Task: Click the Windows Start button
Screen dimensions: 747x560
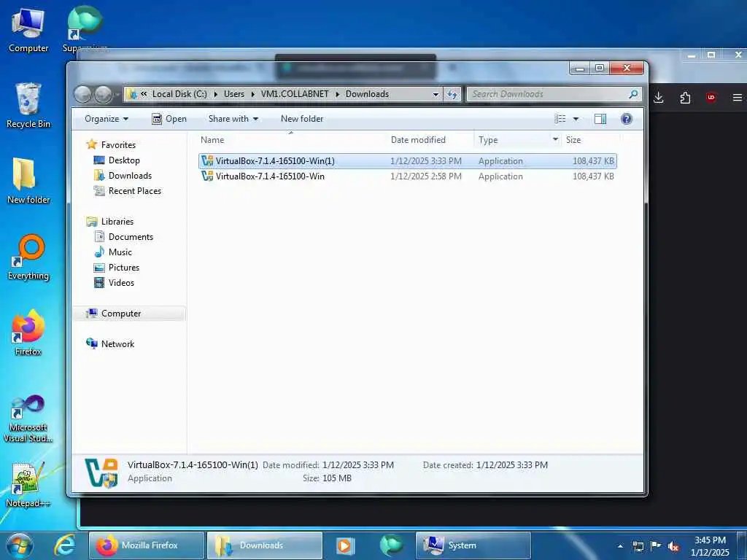Action: click(x=20, y=545)
